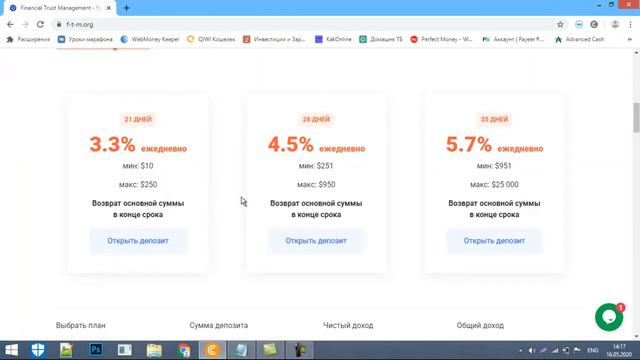
Task: Click the мин: $10 text
Action: coord(138,166)
